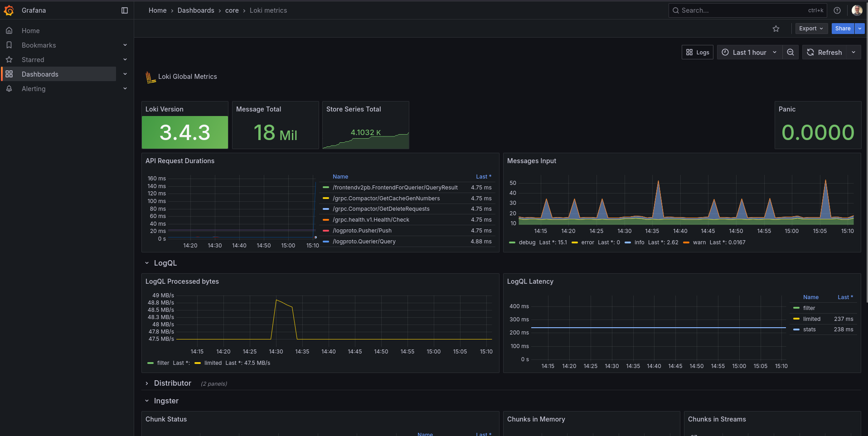This screenshot has height=436, width=868.
Task: Expand the Dashboards sidebar section chevron
Action: [x=125, y=74]
